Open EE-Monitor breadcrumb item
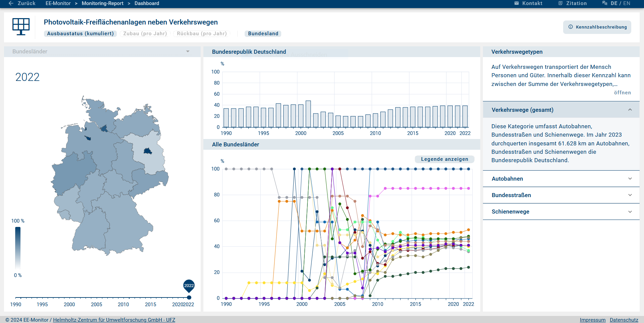The height and width of the screenshot is (323, 644). (x=58, y=3)
